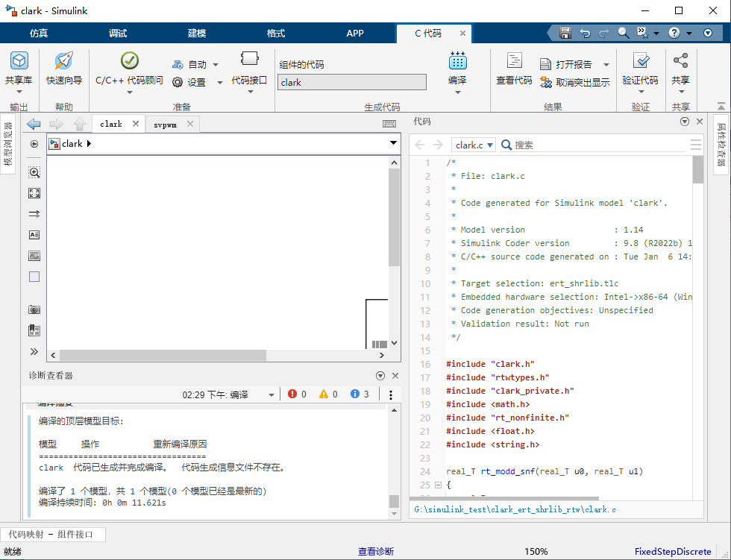Open the 共享库 library icon
This screenshot has width=731, height=560.
[x=19, y=60]
